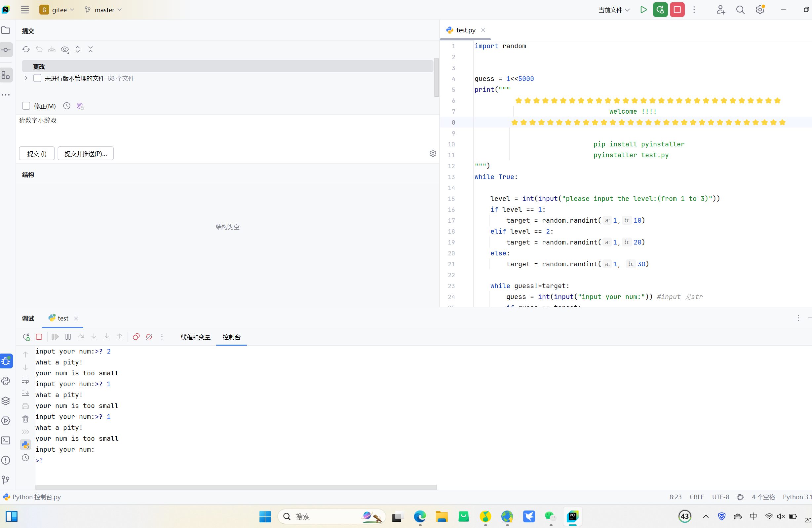Toggle soft-wrap in the console sidebar

point(25,380)
